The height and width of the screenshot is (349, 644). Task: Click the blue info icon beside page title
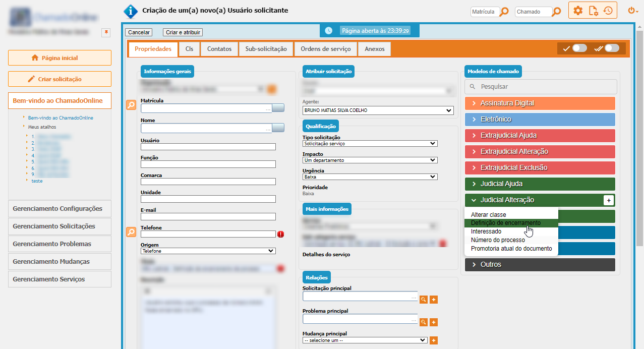tap(131, 11)
